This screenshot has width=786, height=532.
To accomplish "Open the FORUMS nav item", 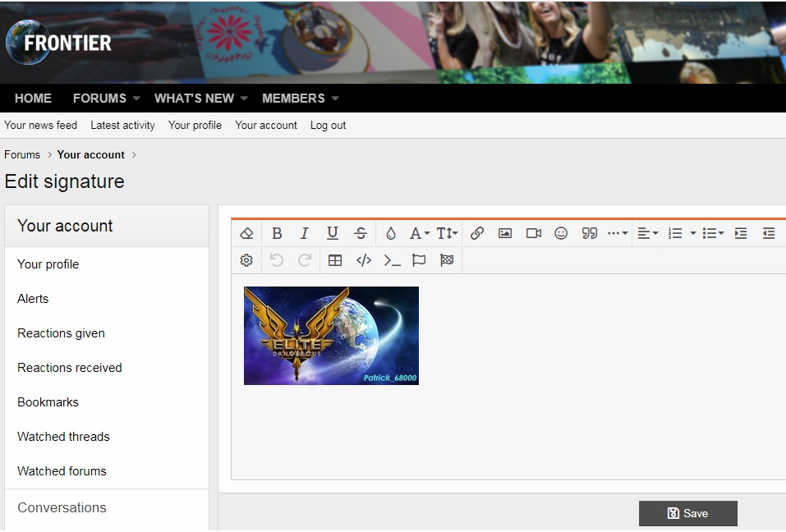I will point(99,99).
